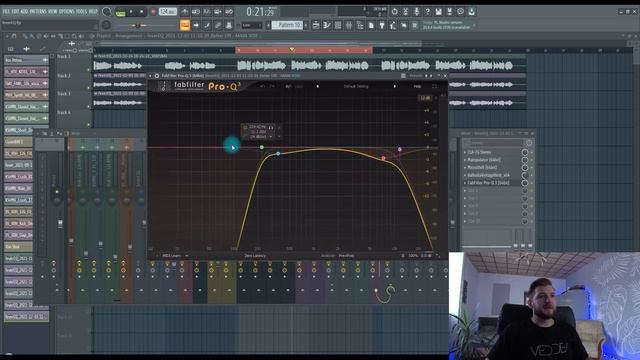Select blue EQ band node
Image resolution: width=640 pixels, height=360 pixels.
click(278, 153)
